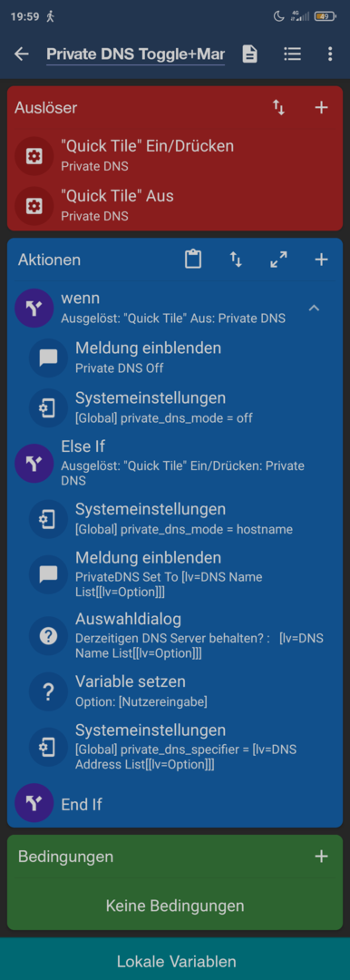Select the Auswahldialog action
This screenshot has height=980, width=350.
tap(175, 635)
